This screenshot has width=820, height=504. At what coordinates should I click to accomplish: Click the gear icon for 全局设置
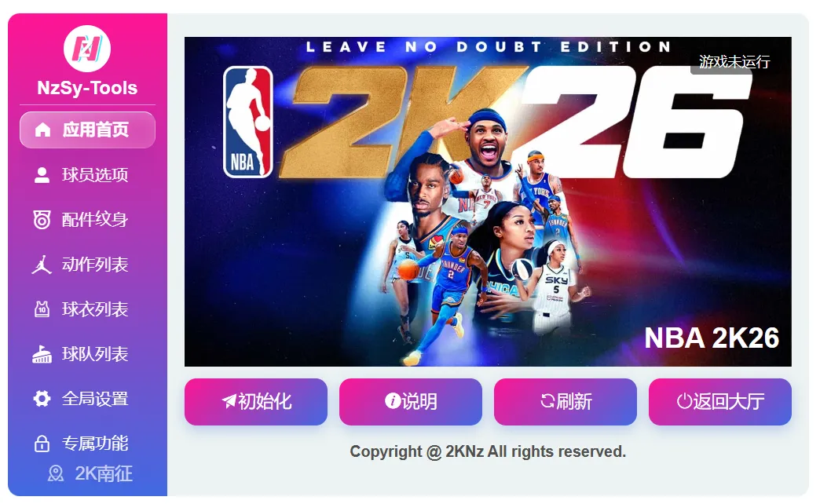pyautogui.click(x=42, y=399)
